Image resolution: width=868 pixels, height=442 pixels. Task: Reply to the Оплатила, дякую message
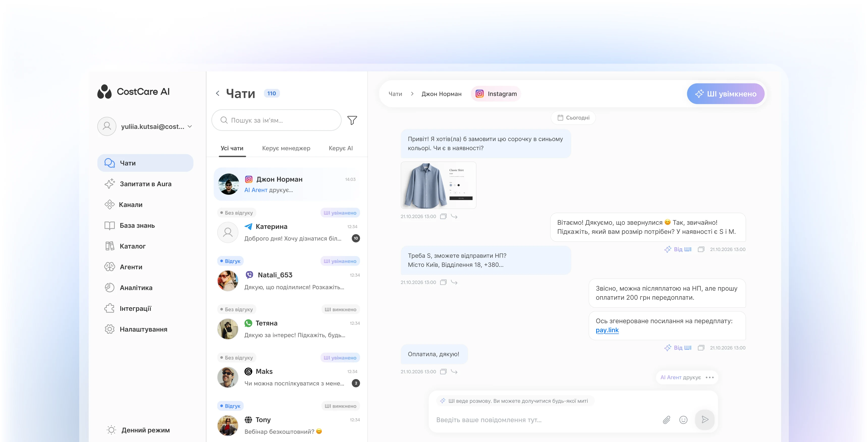(454, 372)
